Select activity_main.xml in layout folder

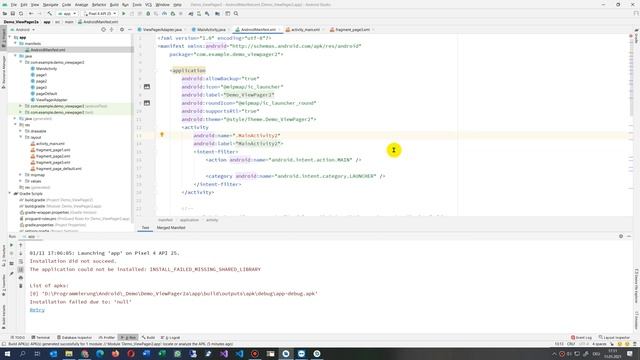pos(50,144)
